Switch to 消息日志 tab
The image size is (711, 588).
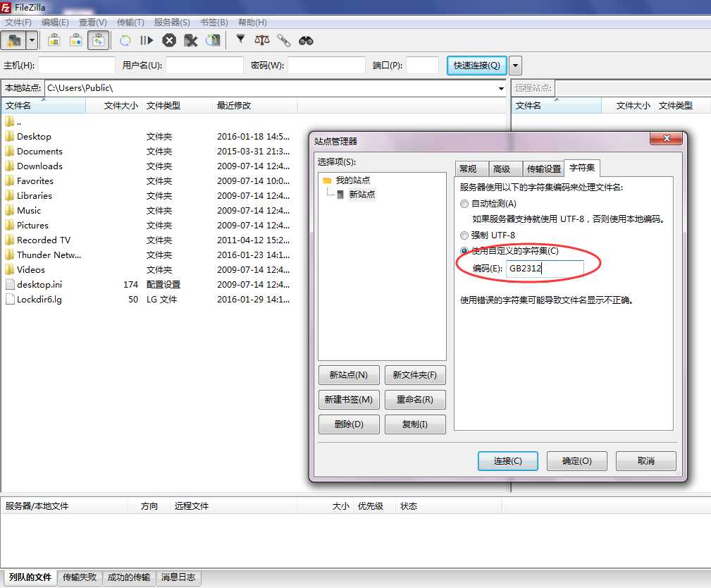(178, 577)
